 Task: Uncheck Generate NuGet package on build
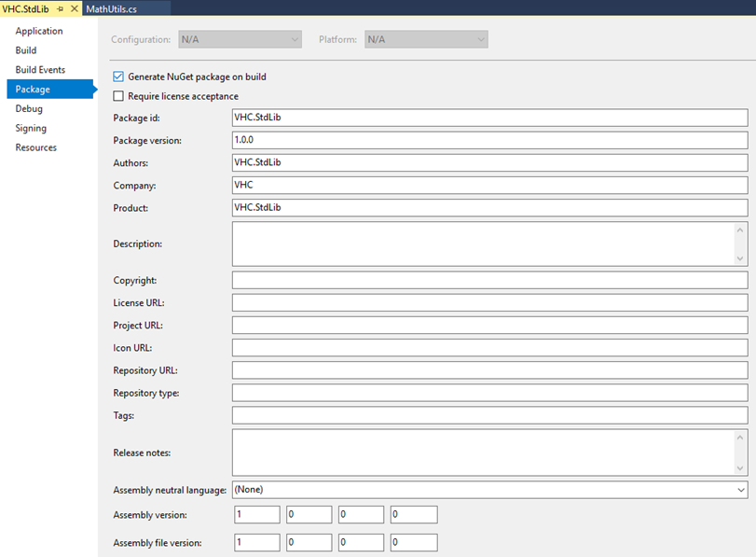(x=118, y=77)
